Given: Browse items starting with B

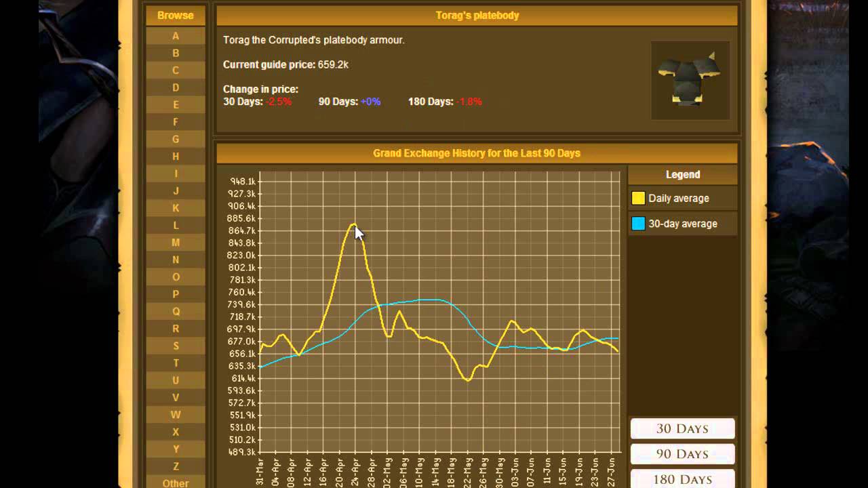Looking at the screenshot, I should tap(176, 53).
